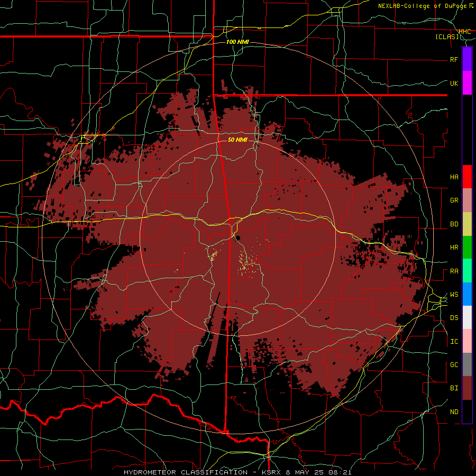Click the HA legend label
This screenshot has width=476, height=476.
(x=454, y=177)
